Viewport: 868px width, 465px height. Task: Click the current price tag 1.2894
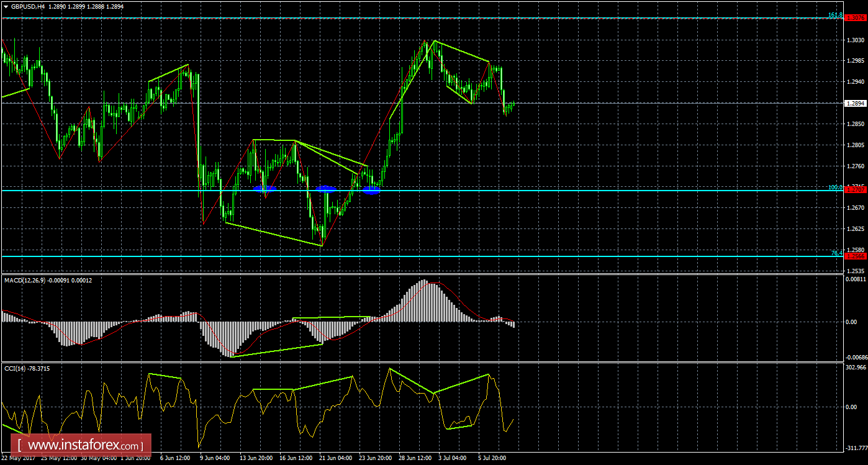click(x=855, y=103)
